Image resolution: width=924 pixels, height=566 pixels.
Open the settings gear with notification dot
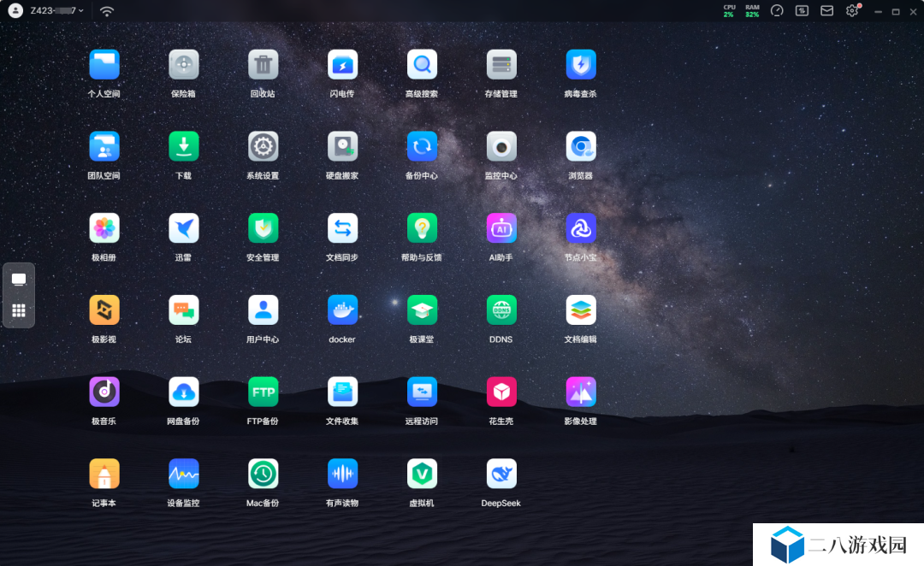point(852,10)
